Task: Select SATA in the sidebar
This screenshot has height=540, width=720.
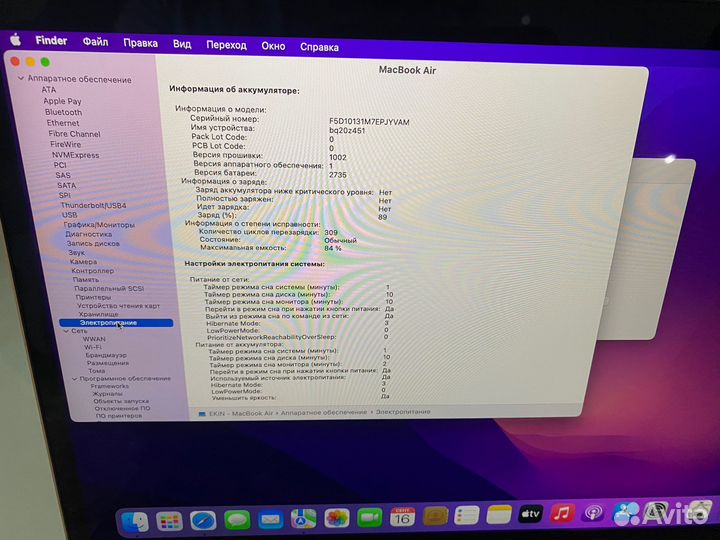Action: (x=67, y=186)
